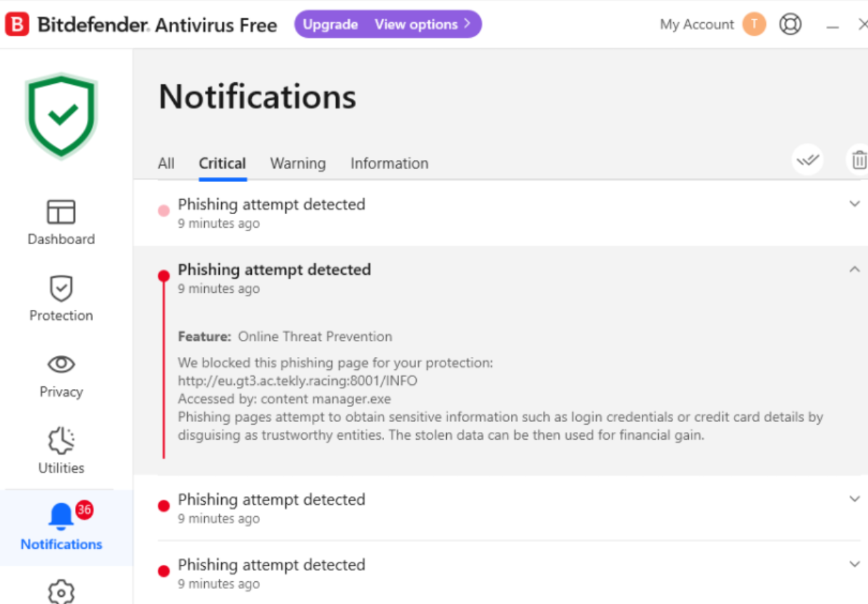Expand the third phishing notification chevron

click(854, 499)
